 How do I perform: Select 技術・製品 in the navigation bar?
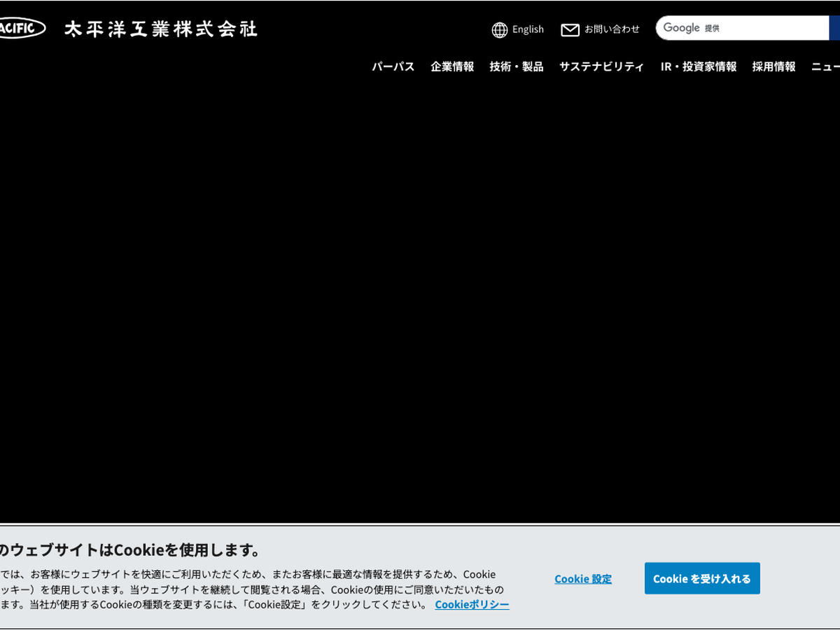pyautogui.click(x=517, y=66)
